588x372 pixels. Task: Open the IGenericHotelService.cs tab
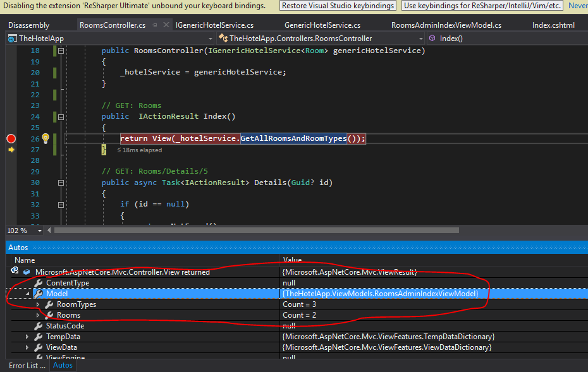click(x=214, y=25)
